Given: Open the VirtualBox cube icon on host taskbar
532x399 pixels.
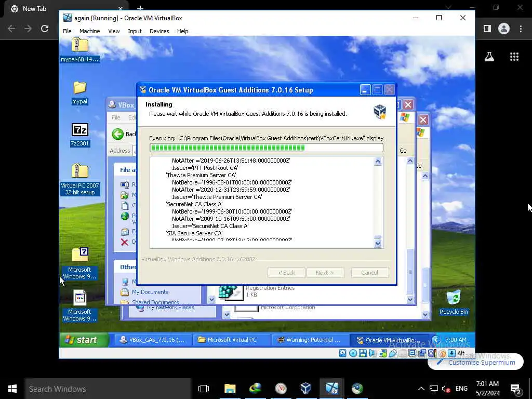Looking at the screenshot, I should click(x=305, y=388).
